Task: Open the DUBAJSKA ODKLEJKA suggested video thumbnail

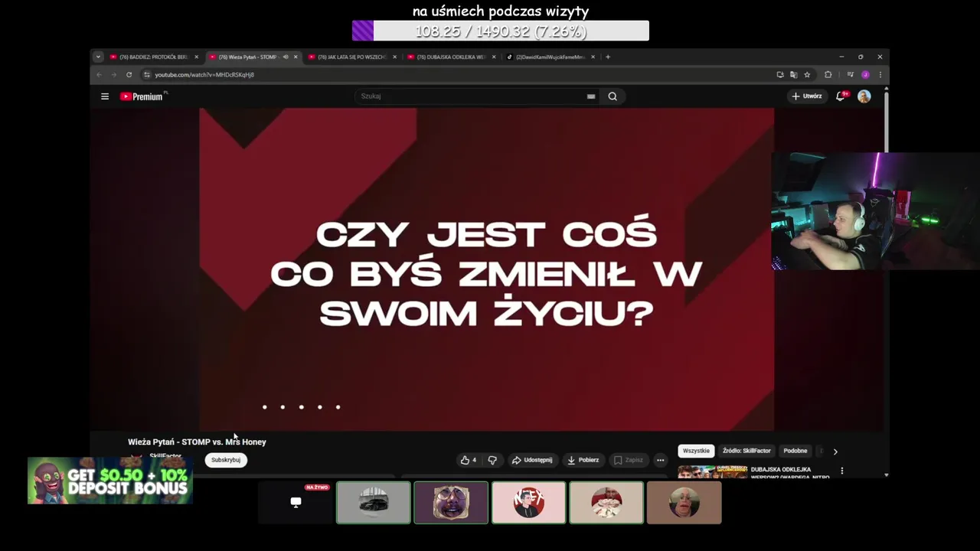Action: [712, 472]
